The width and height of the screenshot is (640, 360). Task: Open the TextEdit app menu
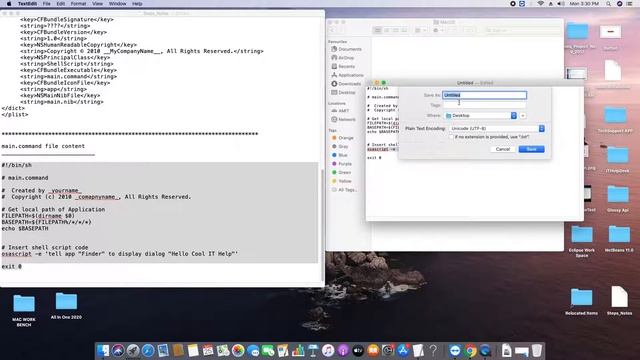[x=27, y=4]
